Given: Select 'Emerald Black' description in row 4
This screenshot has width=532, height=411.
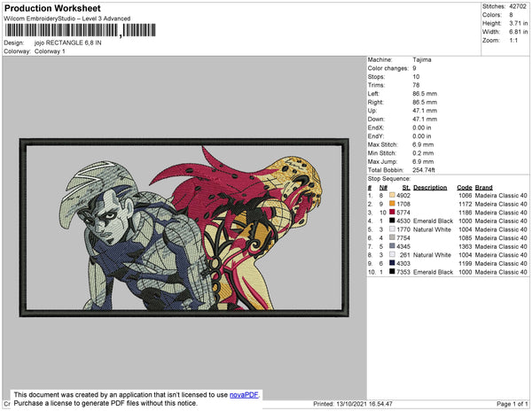Looking at the screenshot, I should 433,221.
